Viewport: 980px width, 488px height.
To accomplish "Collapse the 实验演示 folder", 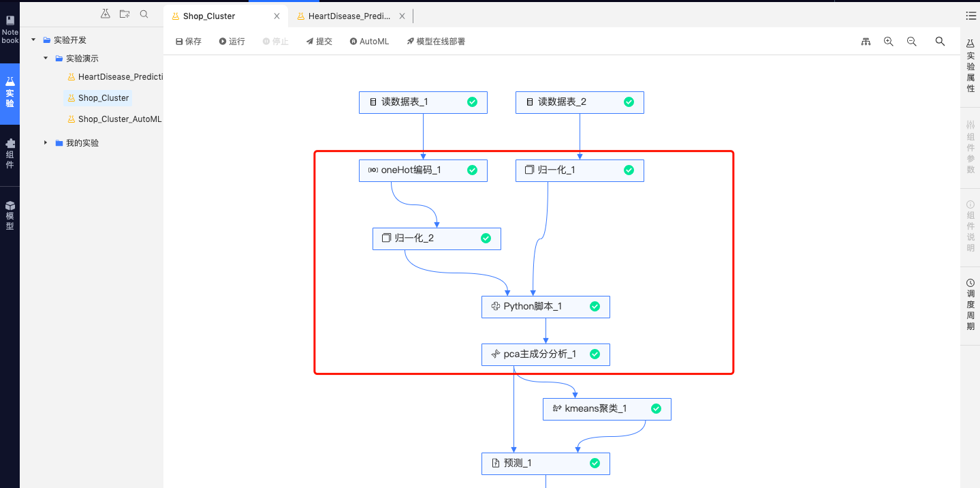I will tap(46, 58).
